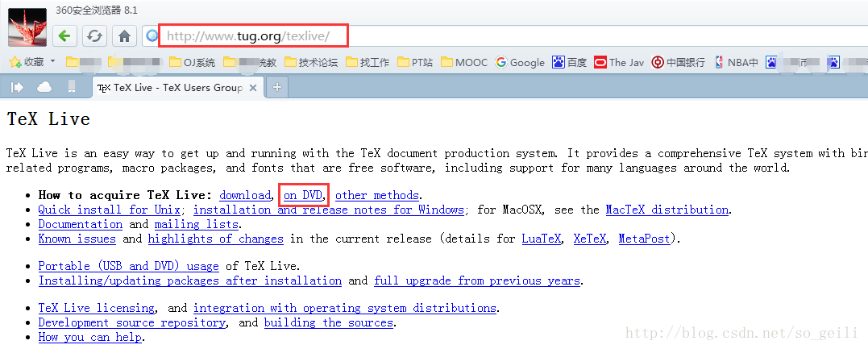This screenshot has height=349, width=868.
Task: Open building the sources link
Action: (329, 322)
